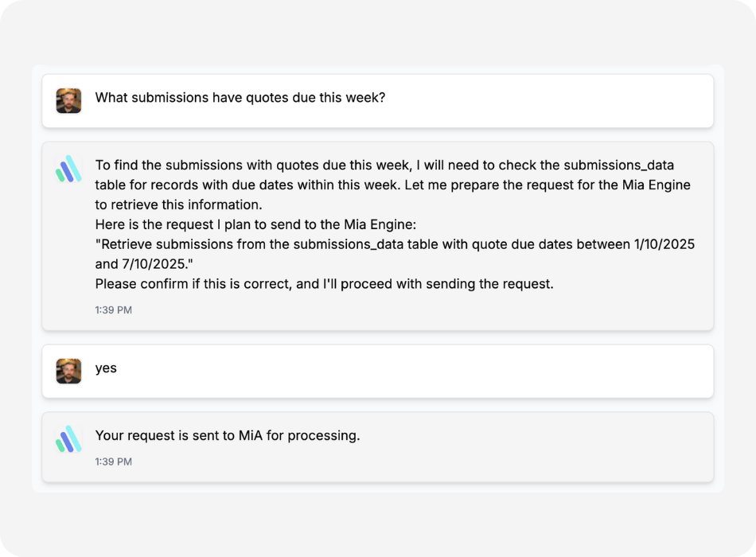The width and height of the screenshot is (756, 557).
Task: Click the "yes" reply text
Action: coord(106,368)
